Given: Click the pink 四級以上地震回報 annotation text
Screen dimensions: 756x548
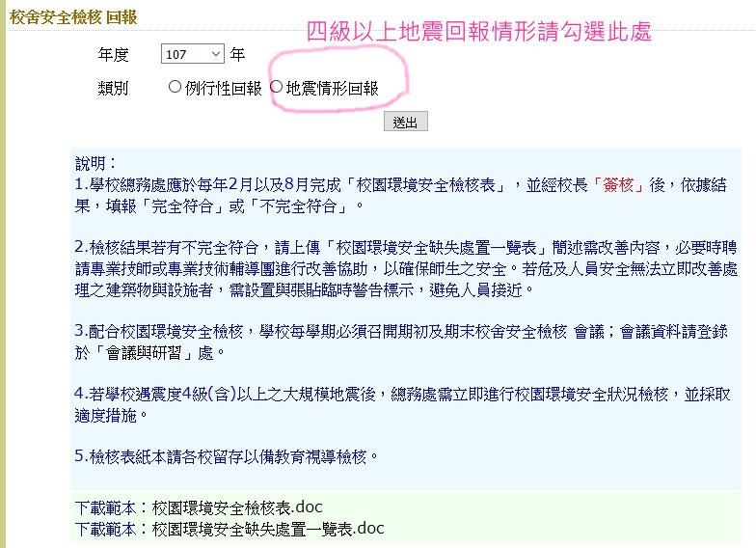Looking at the screenshot, I should pos(478,32).
